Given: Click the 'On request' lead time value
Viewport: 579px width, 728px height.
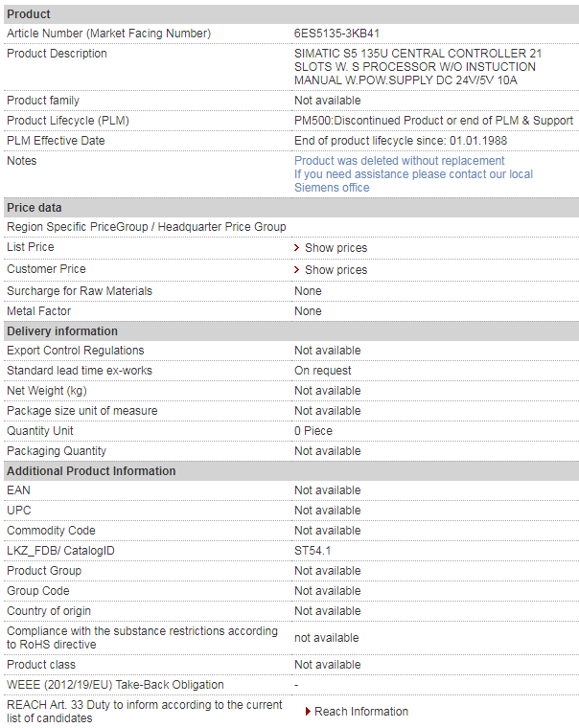Looking at the screenshot, I should [x=322, y=371].
